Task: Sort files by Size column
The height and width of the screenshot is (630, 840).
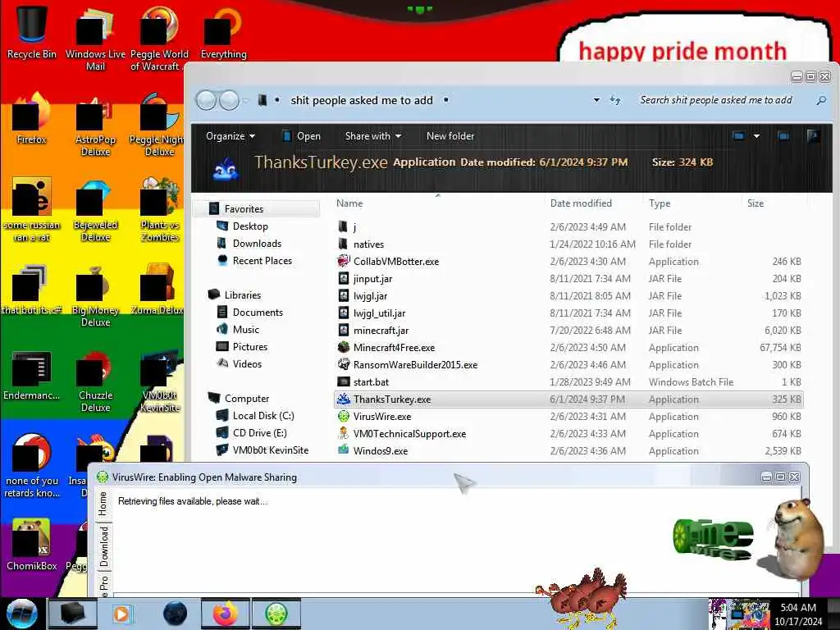Action: (x=756, y=203)
